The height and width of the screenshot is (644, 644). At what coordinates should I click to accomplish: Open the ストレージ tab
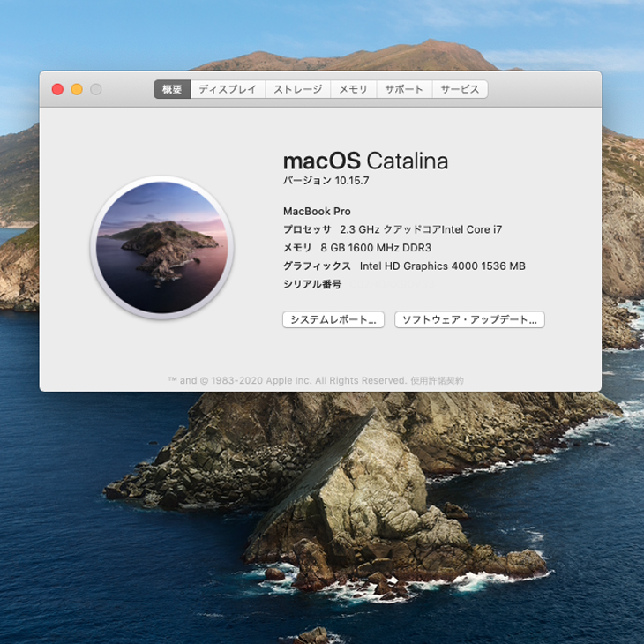[298, 89]
